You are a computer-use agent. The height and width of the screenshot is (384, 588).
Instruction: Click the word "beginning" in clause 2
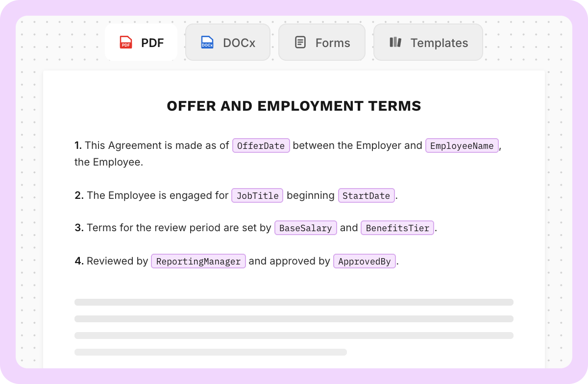click(311, 195)
